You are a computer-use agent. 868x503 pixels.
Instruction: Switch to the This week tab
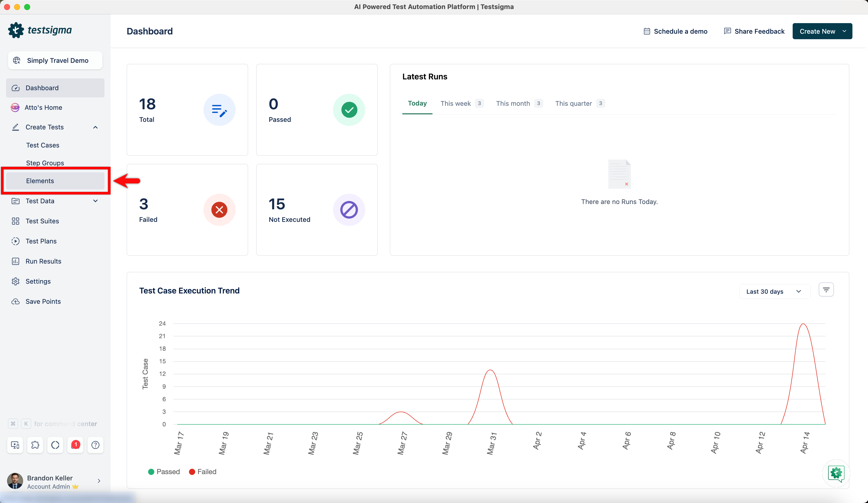(455, 103)
